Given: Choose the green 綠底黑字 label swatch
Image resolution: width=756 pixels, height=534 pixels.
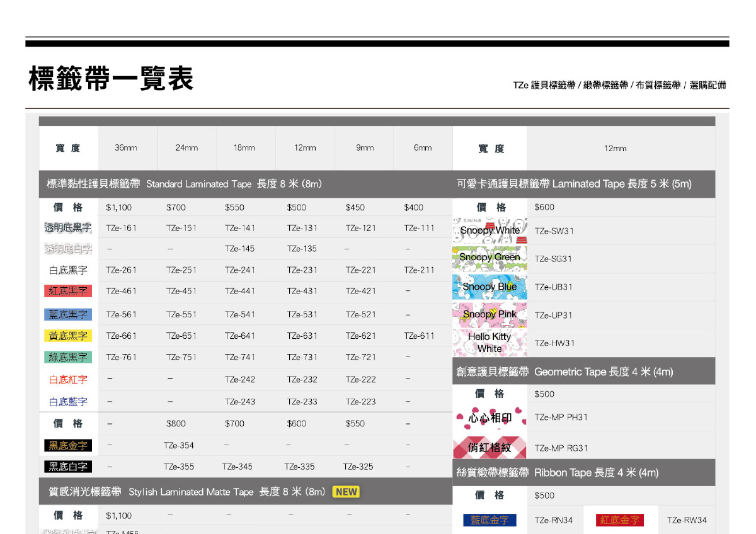Looking at the screenshot, I should point(68,357).
